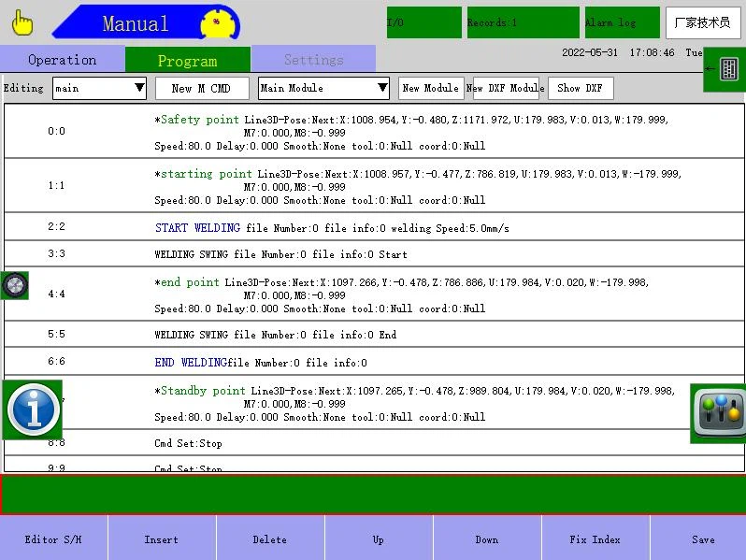Click Show DXF button
Screen dimensions: 746x560
[x=580, y=88]
